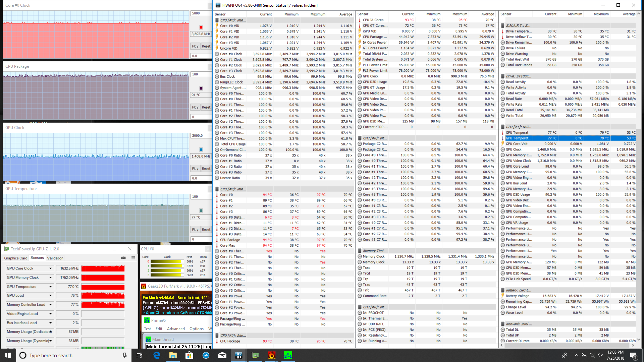Viewport: 644px width, 362px height.
Task: Click Cortana microphone icon
Action: pyautogui.click(x=124, y=355)
